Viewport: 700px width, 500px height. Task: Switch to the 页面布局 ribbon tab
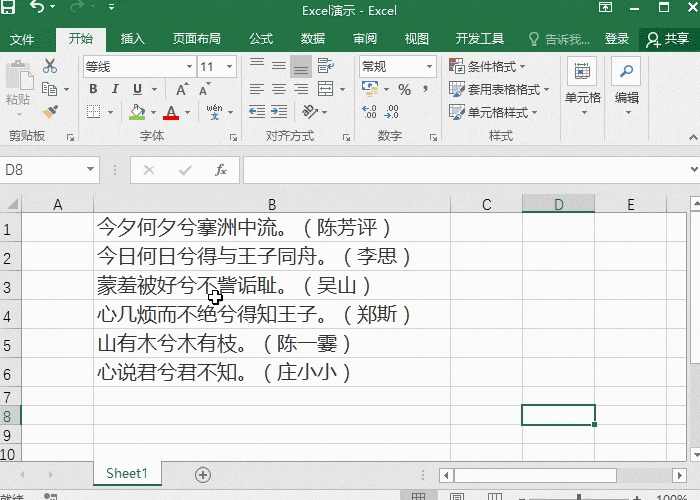tap(196, 39)
